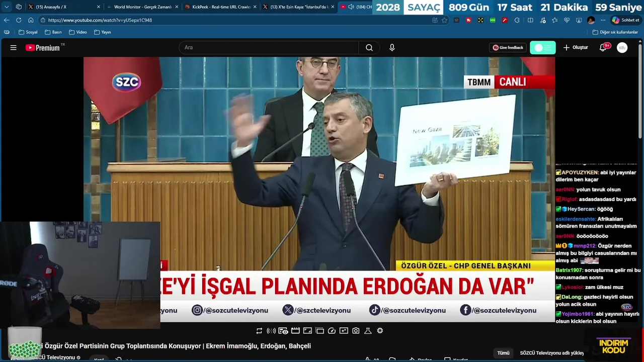Open the browser workspaces icon

(19, 7)
